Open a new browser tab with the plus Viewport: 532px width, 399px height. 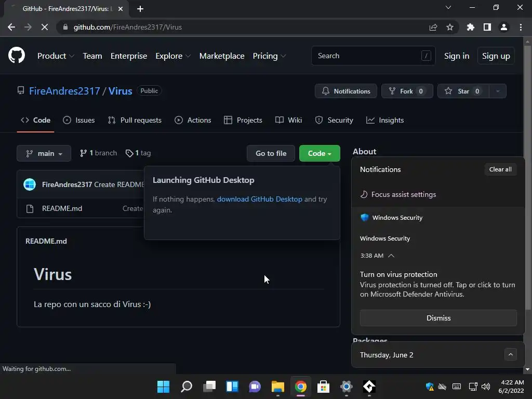pos(140,9)
